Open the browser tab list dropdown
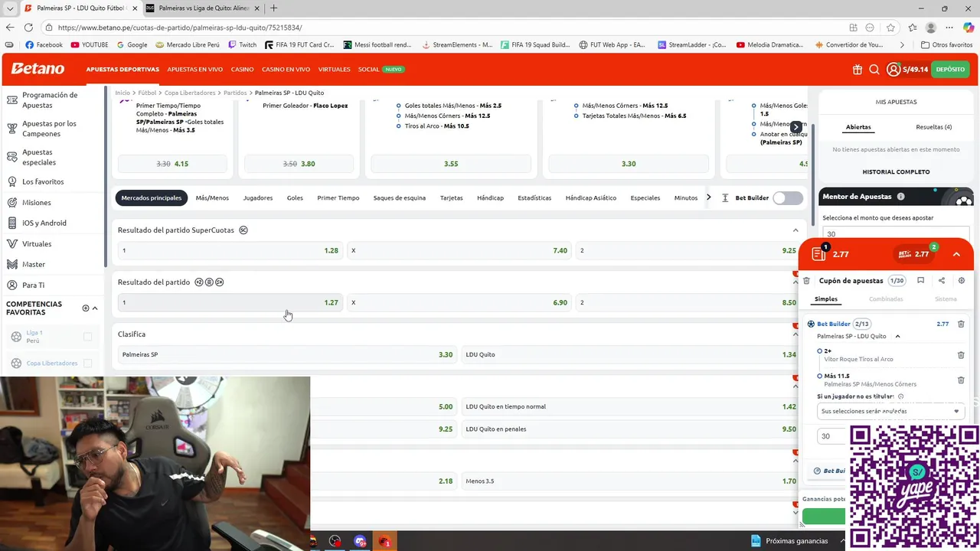 click(10, 8)
